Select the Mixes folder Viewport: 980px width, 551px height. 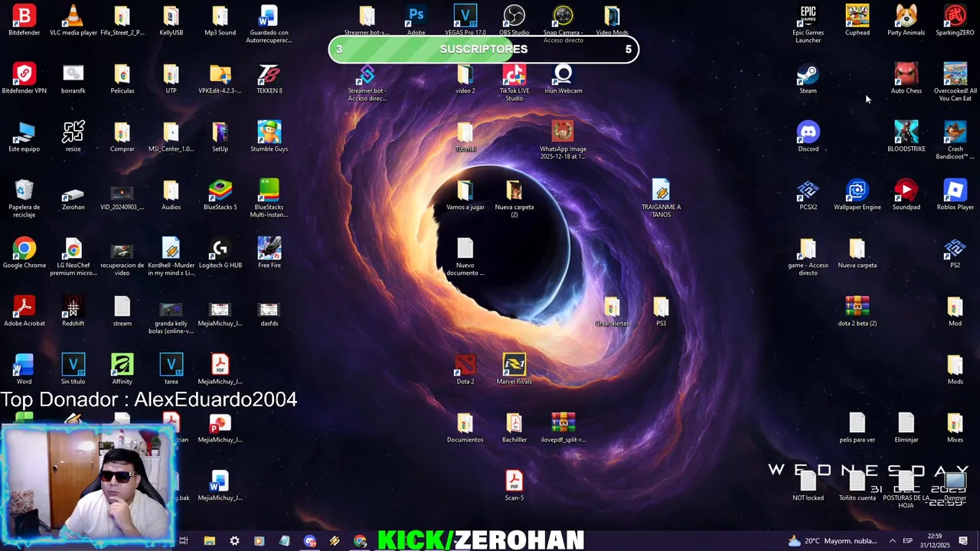point(955,428)
